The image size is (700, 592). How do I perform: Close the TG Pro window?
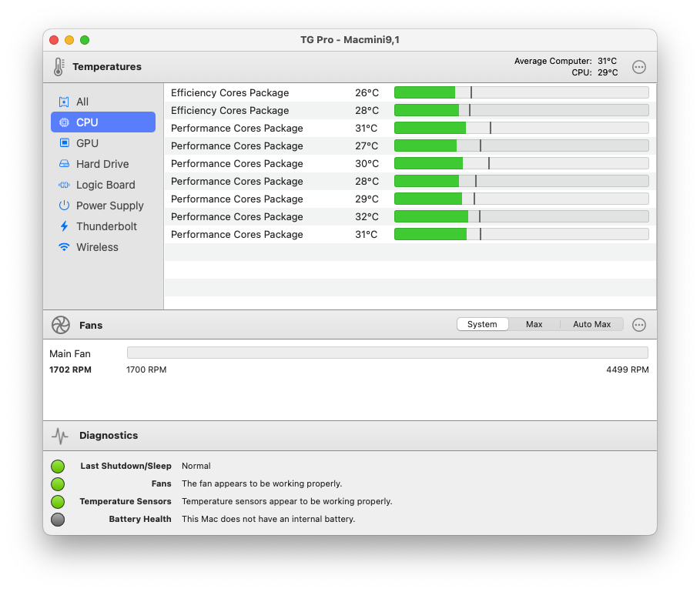(54, 40)
